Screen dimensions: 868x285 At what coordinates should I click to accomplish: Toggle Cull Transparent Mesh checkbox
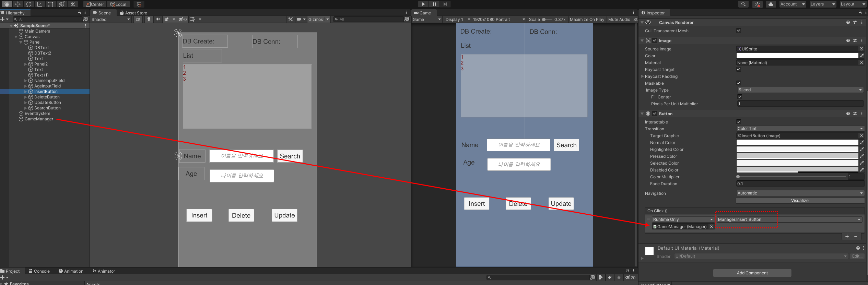pyautogui.click(x=739, y=31)
